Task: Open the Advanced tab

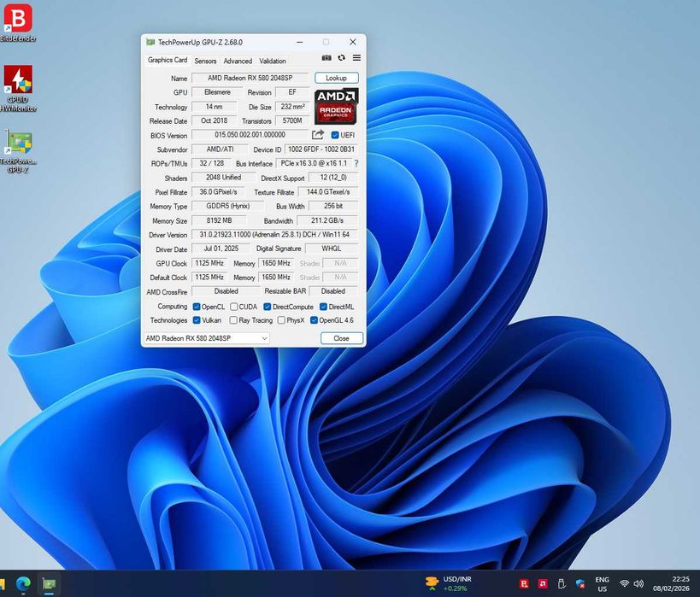Action: [x=238, y=61]
